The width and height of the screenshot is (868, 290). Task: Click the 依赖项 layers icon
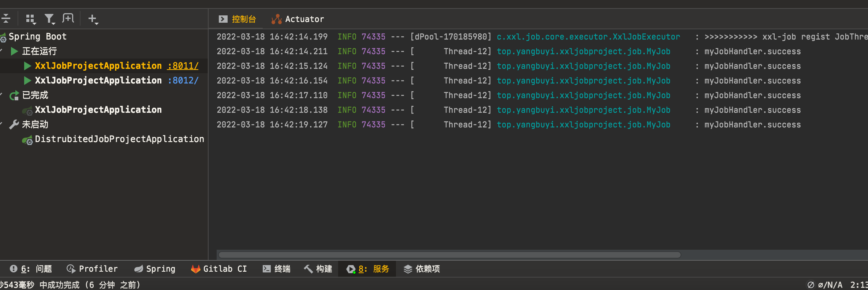click(x=408, y=269)
